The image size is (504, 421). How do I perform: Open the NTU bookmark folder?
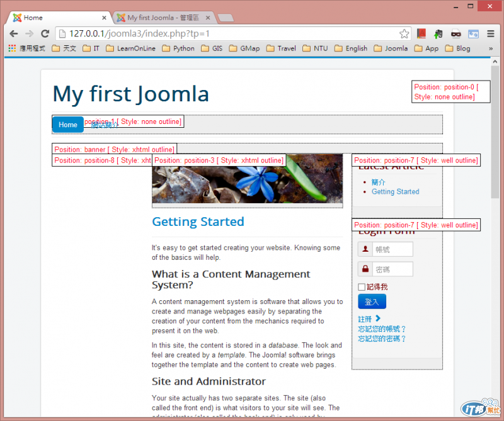pyautogui.click(x=316, y=48)
